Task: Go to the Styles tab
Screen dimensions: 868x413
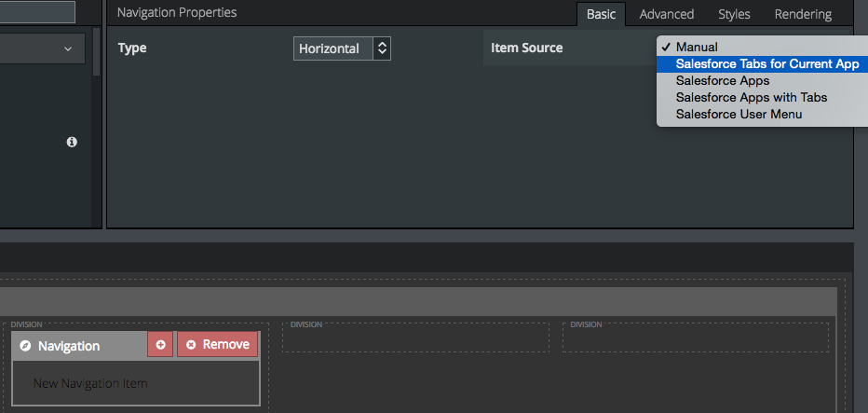Action: [734, 14]
